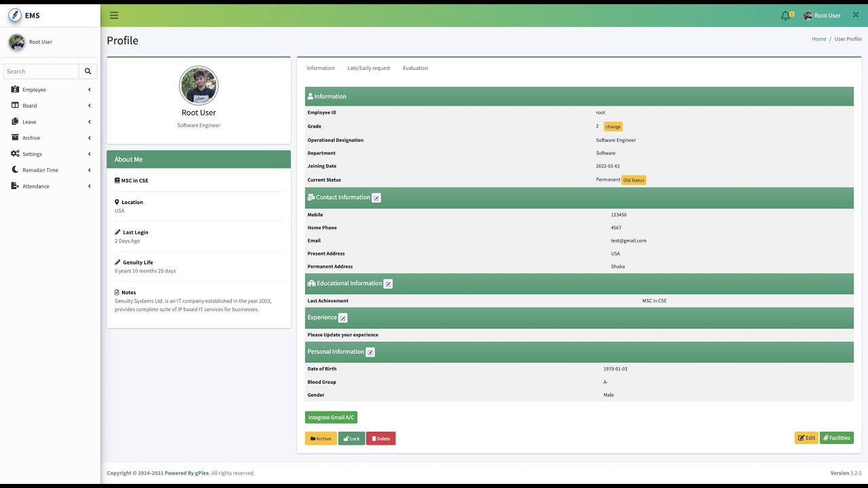This screenshot has height=488, width=868.
Task: Expand the Archive menu chevron
Action: 89,138
